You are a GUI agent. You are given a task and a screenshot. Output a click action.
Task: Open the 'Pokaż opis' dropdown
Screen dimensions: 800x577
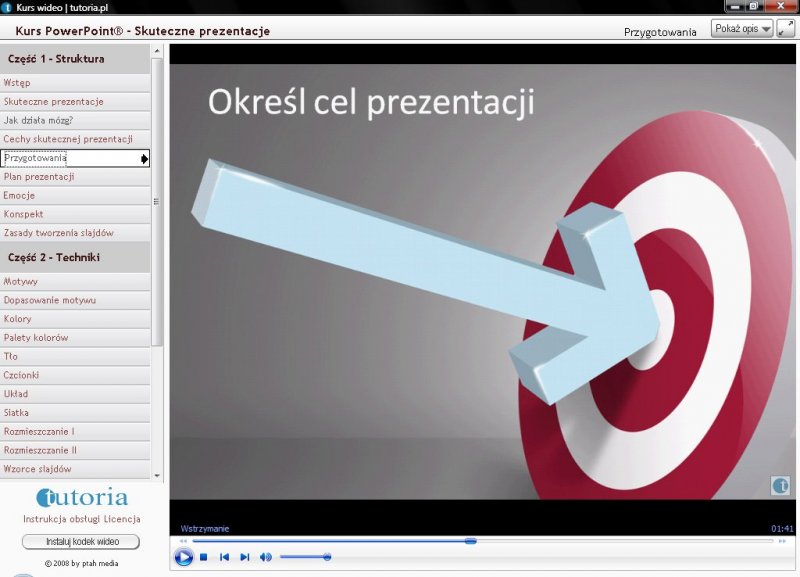[x=742, y=29]
